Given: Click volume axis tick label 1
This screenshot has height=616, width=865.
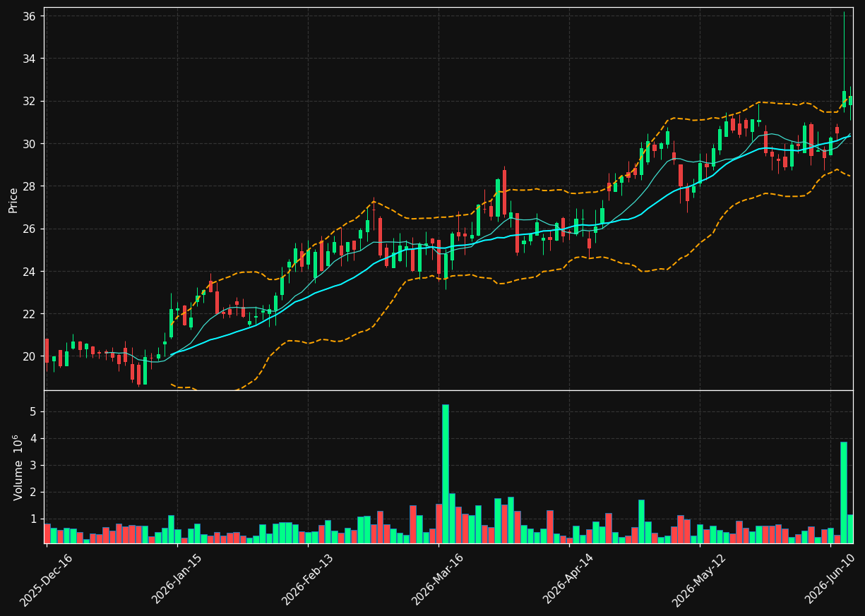Looking at the screenshot, I should point(33,519).
